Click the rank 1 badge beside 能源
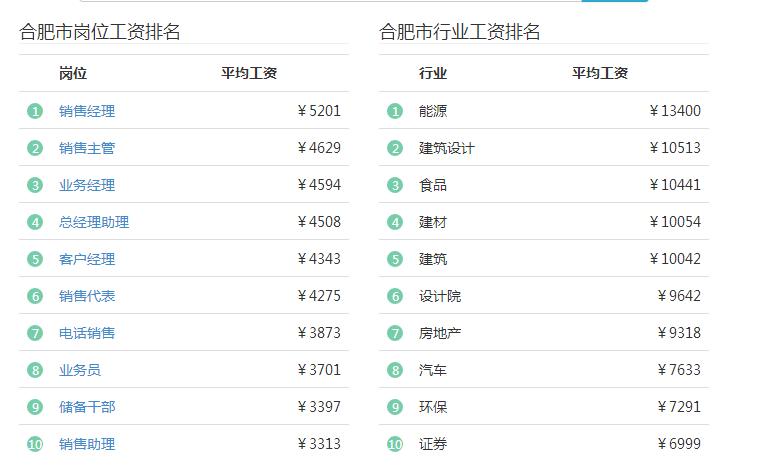This screenshot has width=764, height=470. point(395,111)
